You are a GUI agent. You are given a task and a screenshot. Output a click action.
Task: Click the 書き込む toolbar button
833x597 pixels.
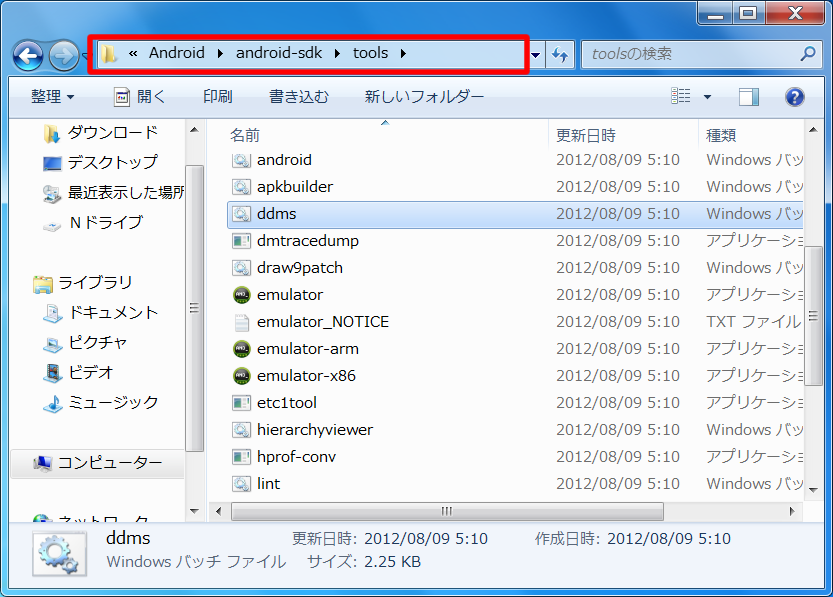[x=299, y=97]
